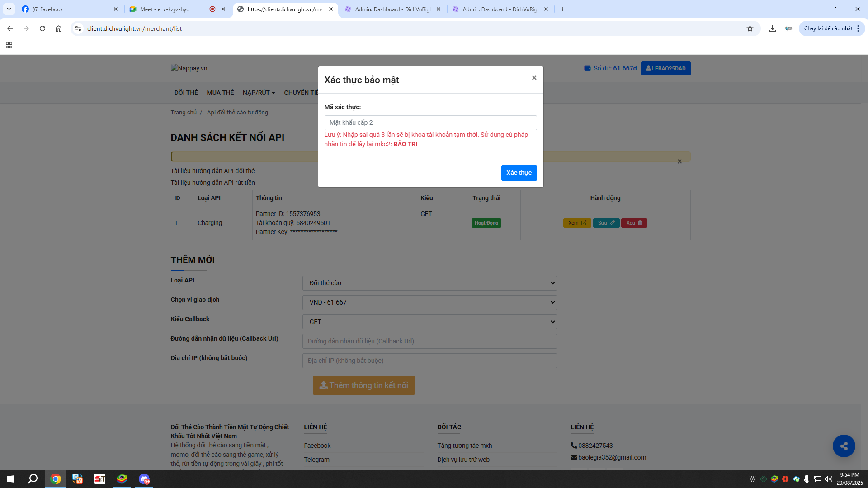Expand the Kiểu Callback dropdown
The height and width of the screenshot is (488, 868).
429,322
